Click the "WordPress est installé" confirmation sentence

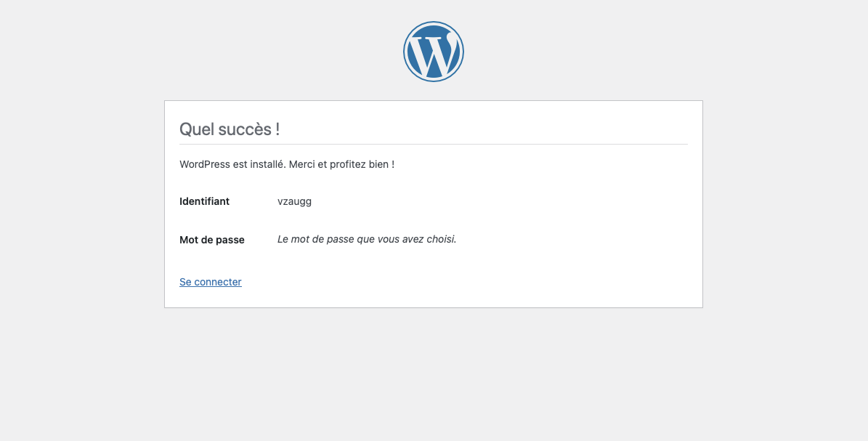coord(287,164)
